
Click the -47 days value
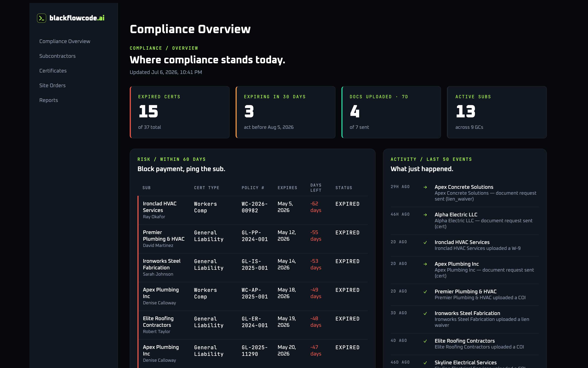click(316, 351)
